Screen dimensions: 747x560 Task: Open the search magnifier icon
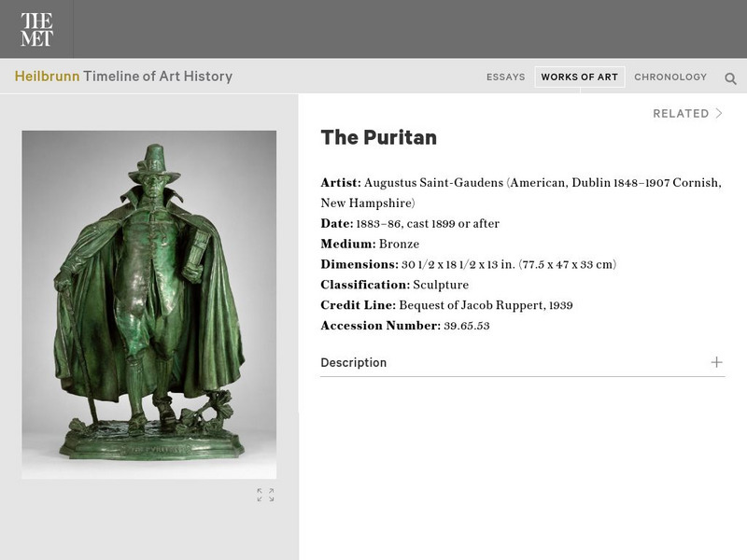coord(730,78)
